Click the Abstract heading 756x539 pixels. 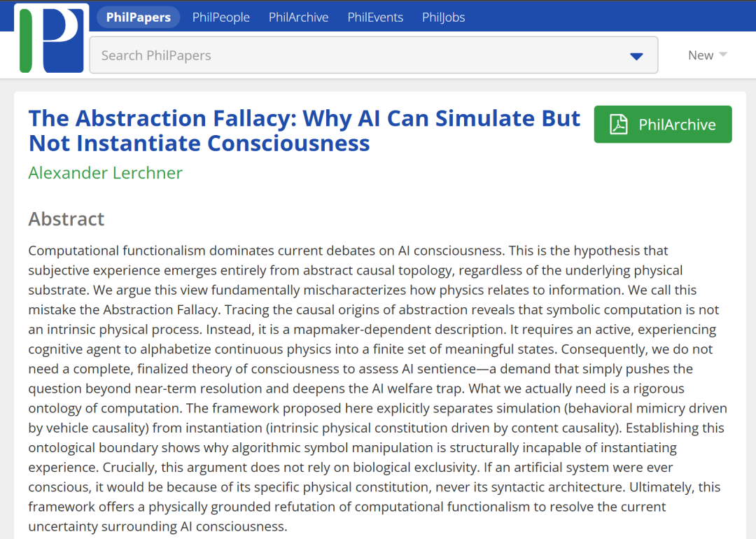click(x=66, y=219)
